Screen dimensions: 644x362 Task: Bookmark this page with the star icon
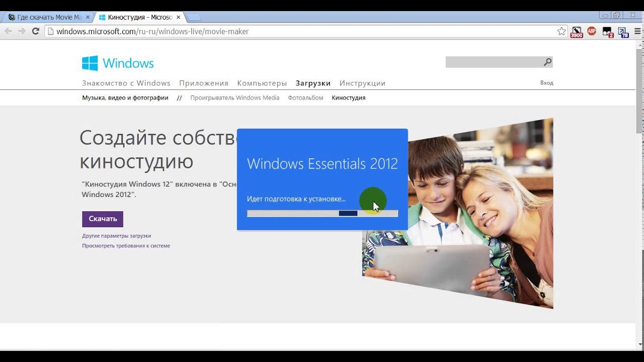[x=561, y=31]
